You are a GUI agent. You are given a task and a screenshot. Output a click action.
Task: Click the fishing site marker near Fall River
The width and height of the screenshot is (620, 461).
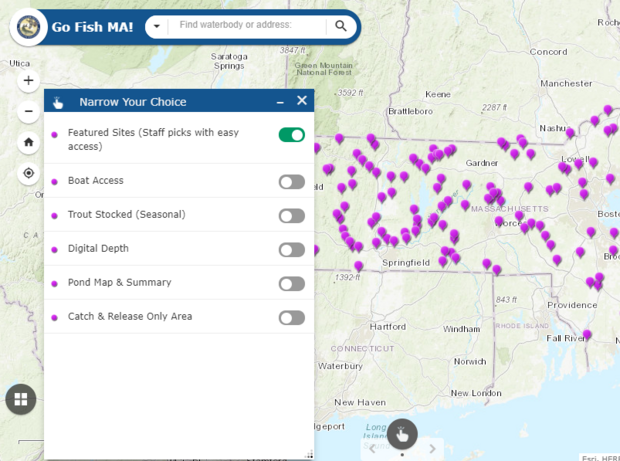point(587,336)
